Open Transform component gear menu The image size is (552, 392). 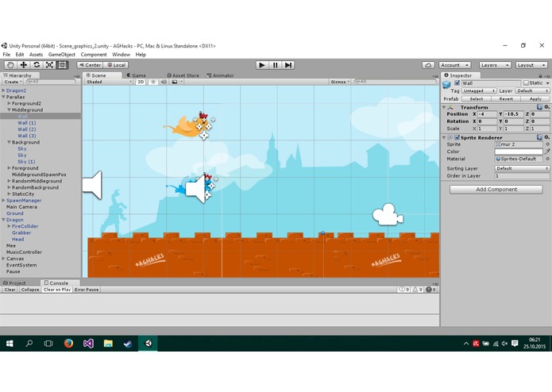(x=546, y=107)
